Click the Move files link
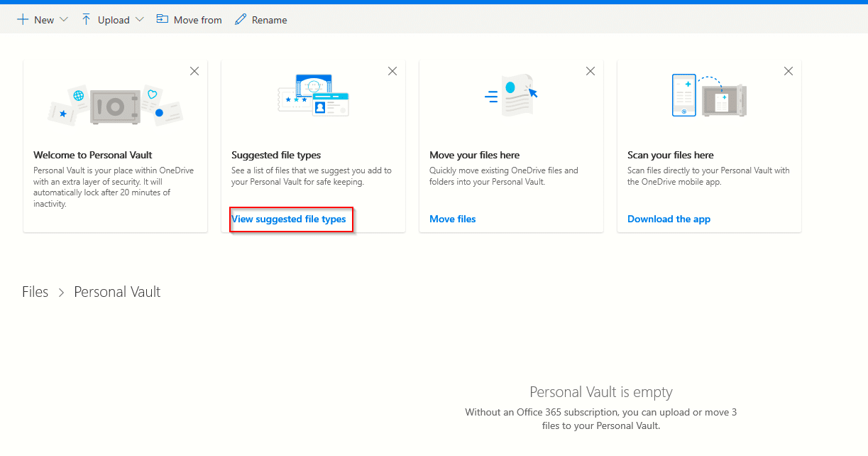 [453, 219]
